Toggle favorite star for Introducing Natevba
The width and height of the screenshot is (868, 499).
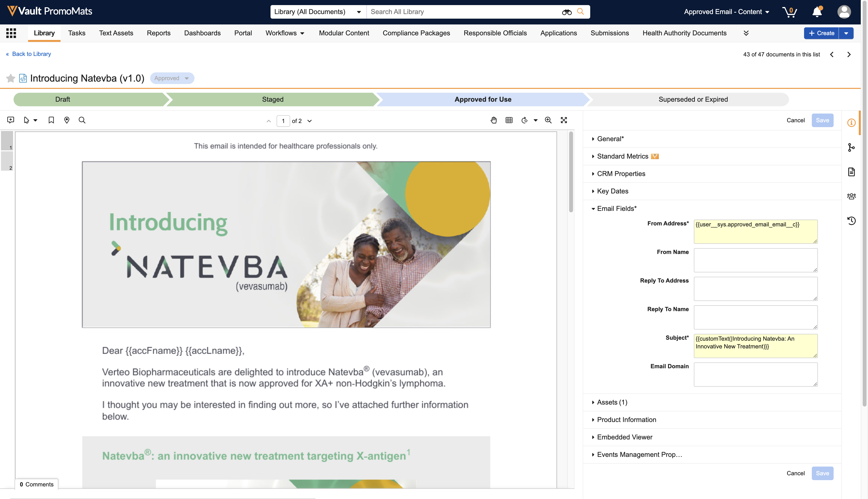11,78
